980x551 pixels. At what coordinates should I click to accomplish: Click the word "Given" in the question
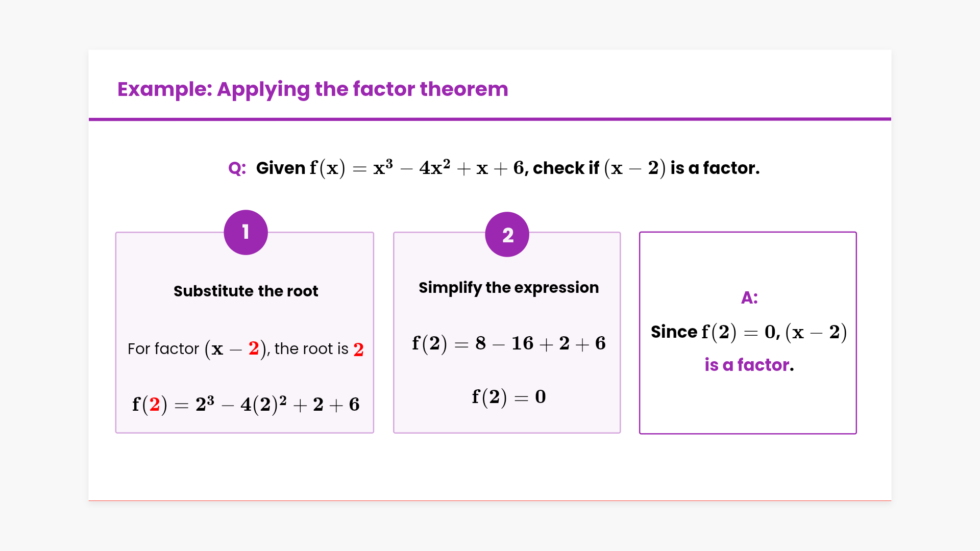click(280, 168)
